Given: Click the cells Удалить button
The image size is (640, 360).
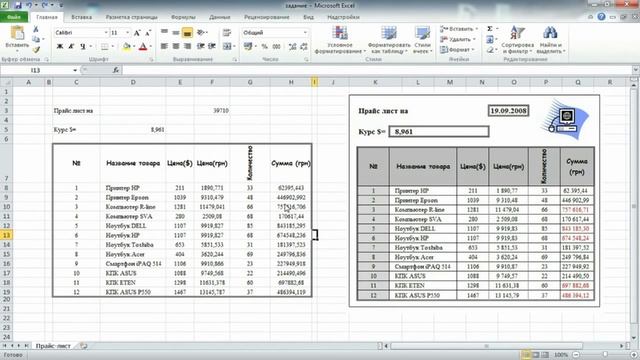Looking at the screenshot, I should pyautogui.click(x=458, y=39).
